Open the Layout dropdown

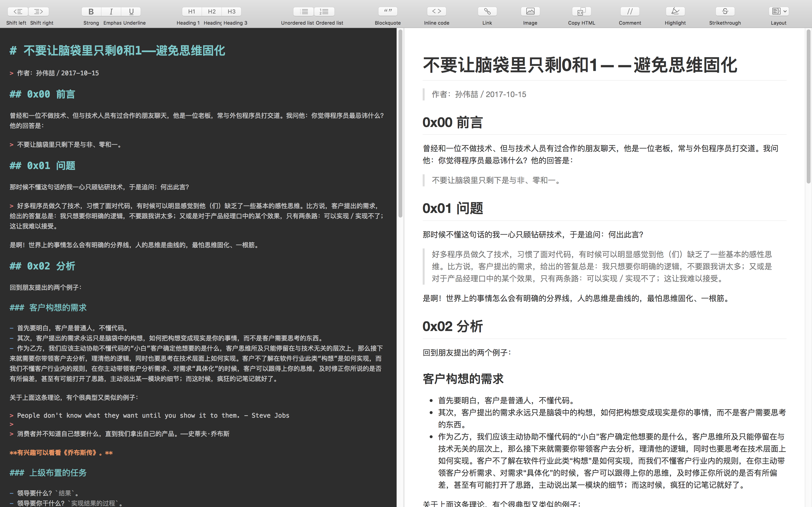tap(778, 11)
